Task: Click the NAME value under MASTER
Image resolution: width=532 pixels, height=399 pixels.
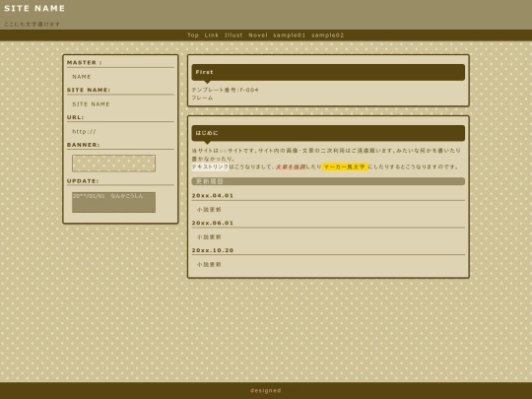Action: click(82, 77)
